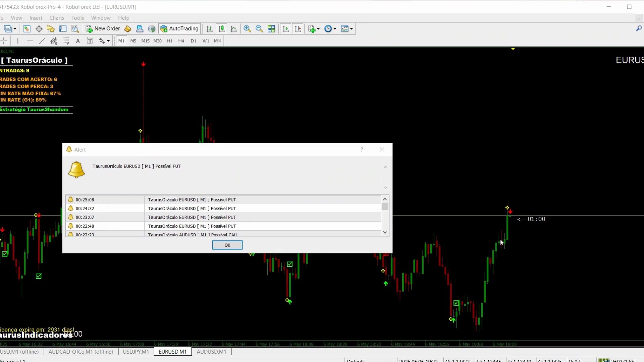Screen dimensions: 644x362
Task: Open the View menu
Action: click(x=16, y=18)
